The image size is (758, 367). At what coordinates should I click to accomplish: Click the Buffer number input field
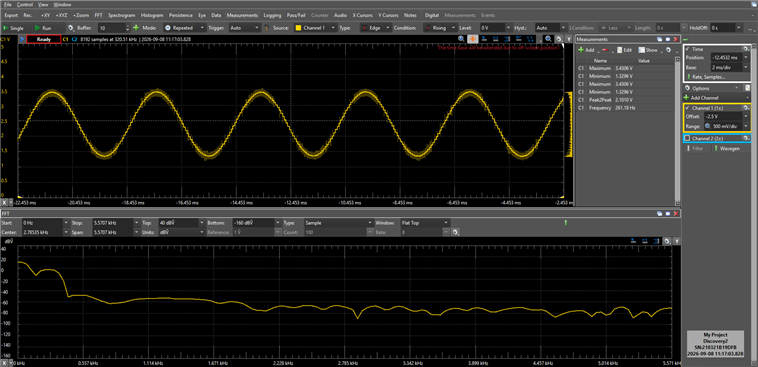coord(112,28)
